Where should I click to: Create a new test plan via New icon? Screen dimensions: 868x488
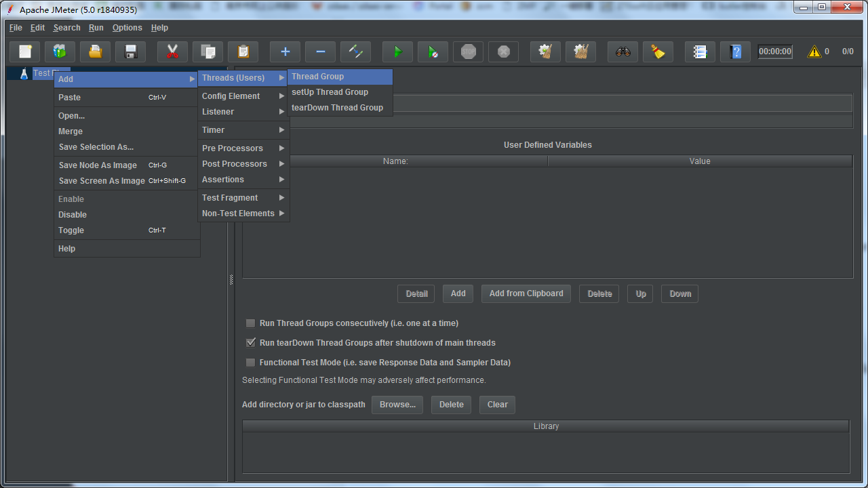point(25,52)
